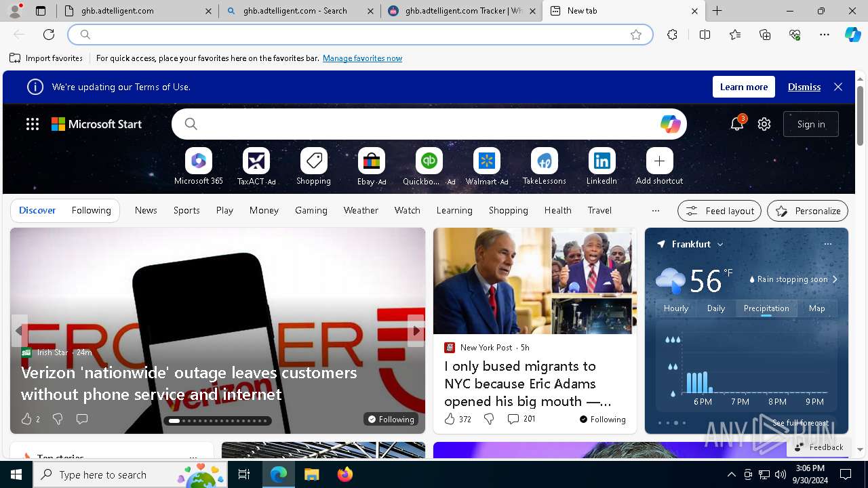Dislike the New York Post article
The height and width of the screenshot is (488, 868).
(x=489, y=420)
